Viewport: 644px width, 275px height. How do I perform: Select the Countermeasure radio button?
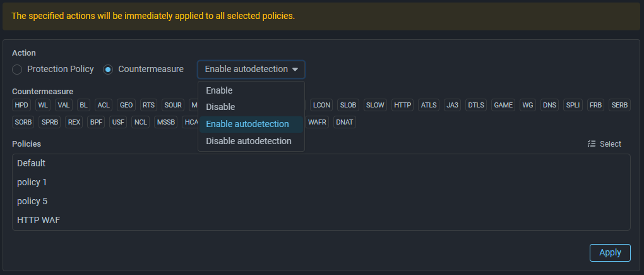(108, 69)
